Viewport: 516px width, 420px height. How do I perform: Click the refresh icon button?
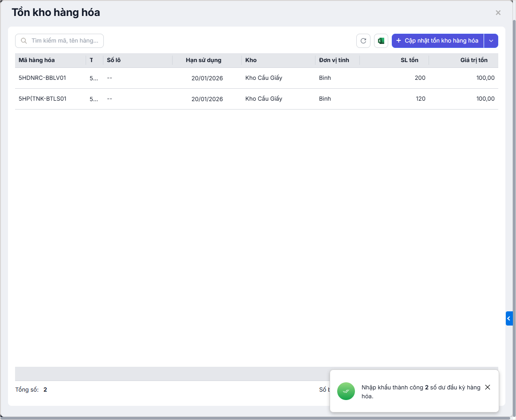[363, 41]
